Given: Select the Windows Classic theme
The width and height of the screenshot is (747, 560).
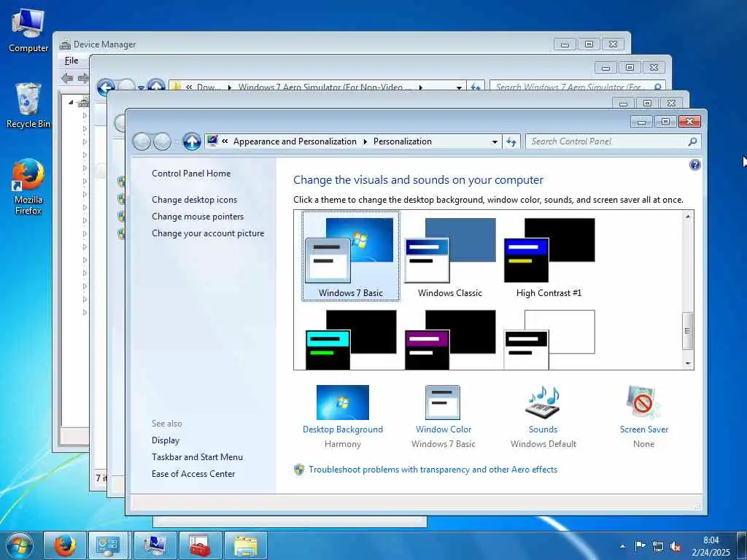Looking at the screenshot, I should pyautogui.click(x=449, y=257).
